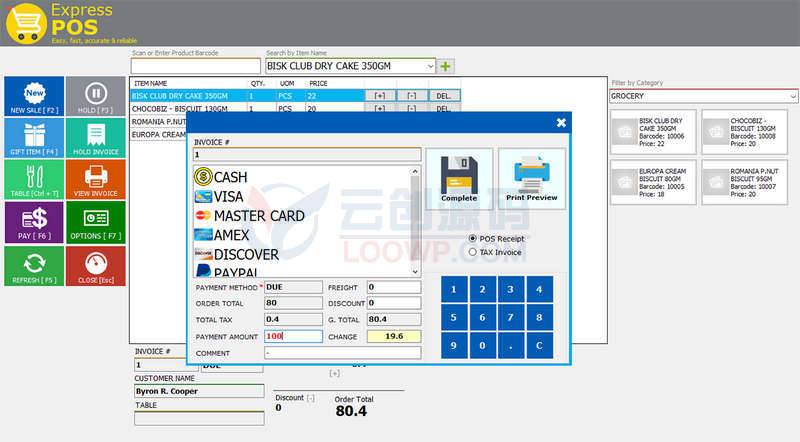Select VISA payment method
This screenshot has width=800, height=442.
[219, 197]
